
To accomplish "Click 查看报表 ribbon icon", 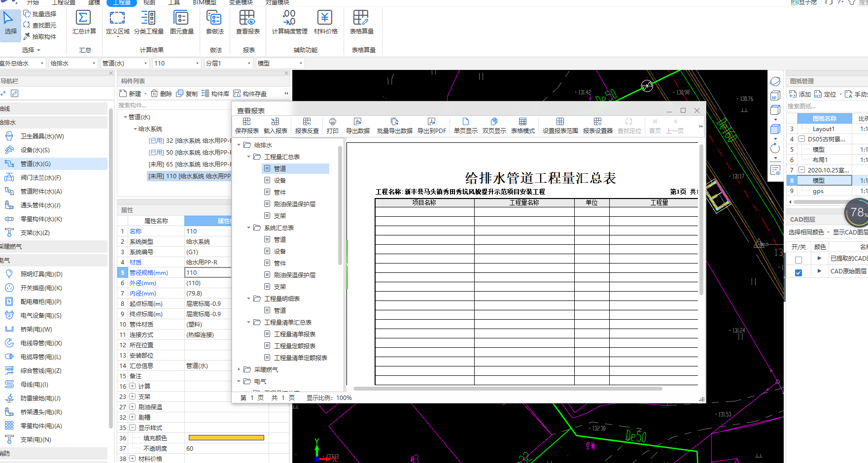I will click(247, 18).
